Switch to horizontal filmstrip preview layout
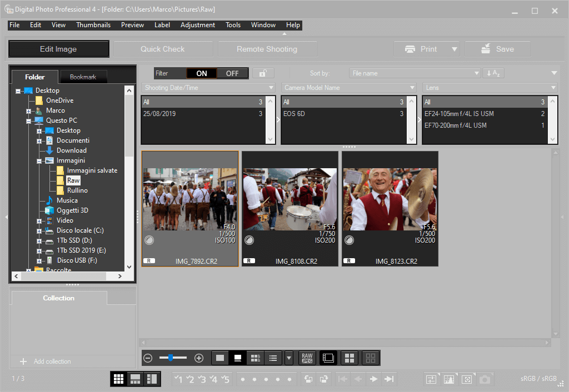This screenshot has width=569, height=392. (x=136, y=379)
